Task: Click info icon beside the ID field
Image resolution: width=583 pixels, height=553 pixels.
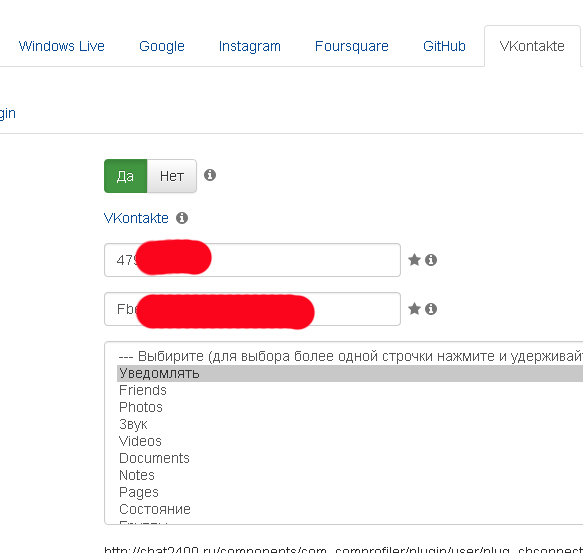Action: pos(431,260)
